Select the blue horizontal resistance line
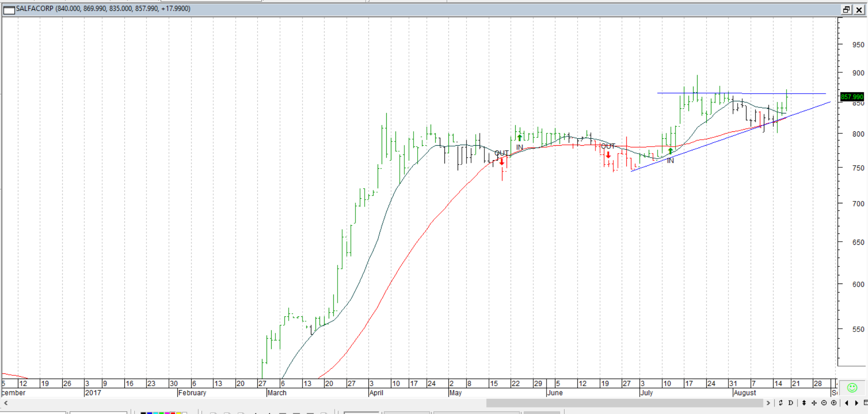 [x=741, y=94]
